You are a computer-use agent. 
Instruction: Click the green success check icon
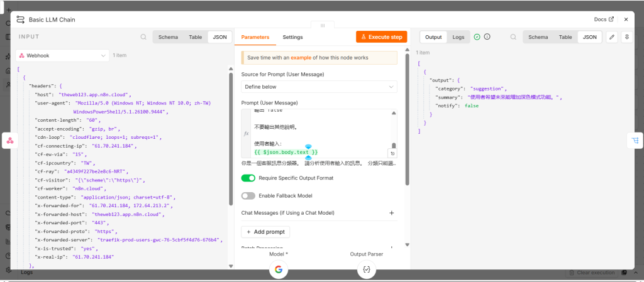[x=477, y=37]
